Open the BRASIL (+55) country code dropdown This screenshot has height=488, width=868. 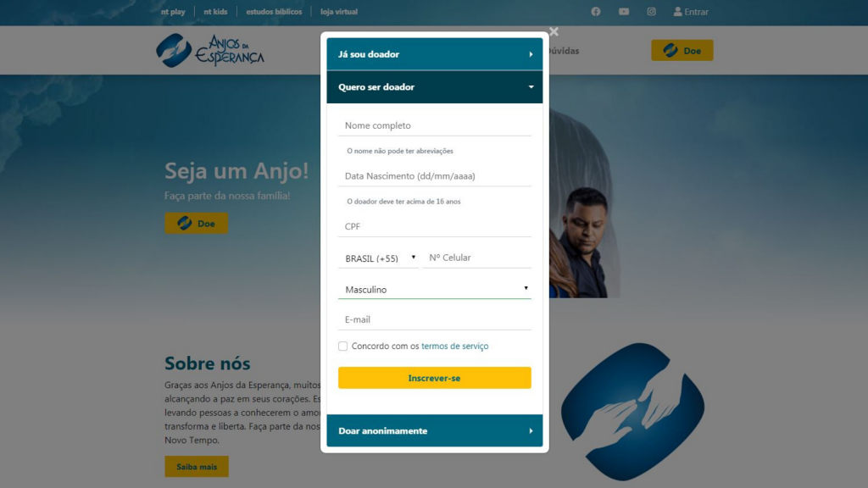point(379,258)
